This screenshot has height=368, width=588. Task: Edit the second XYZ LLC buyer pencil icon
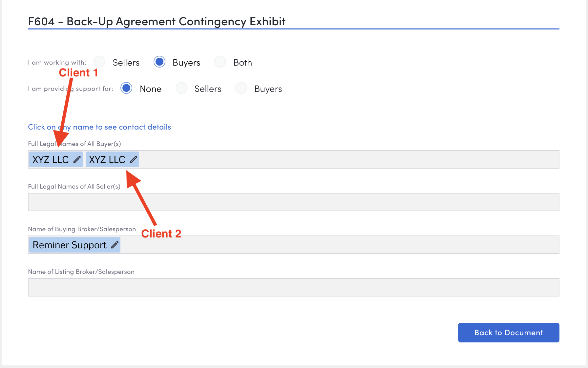tap(134, 160)
